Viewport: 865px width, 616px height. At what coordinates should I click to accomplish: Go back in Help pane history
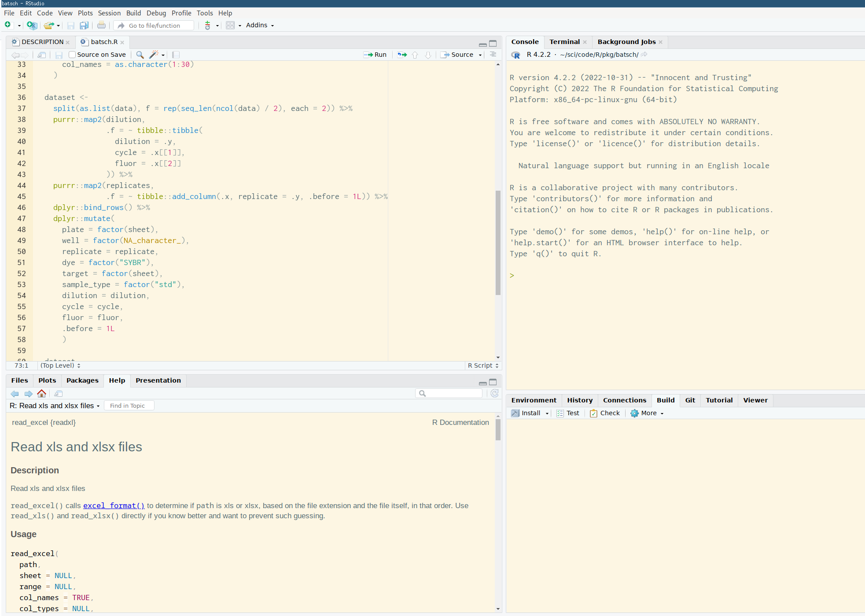(x=15, y=394)
